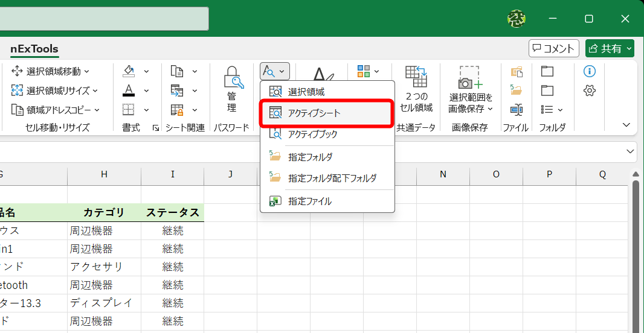This screenshot has width=644, height=333.
Task: Click the cell ending in etooth
Action: [x=34, y=285]
